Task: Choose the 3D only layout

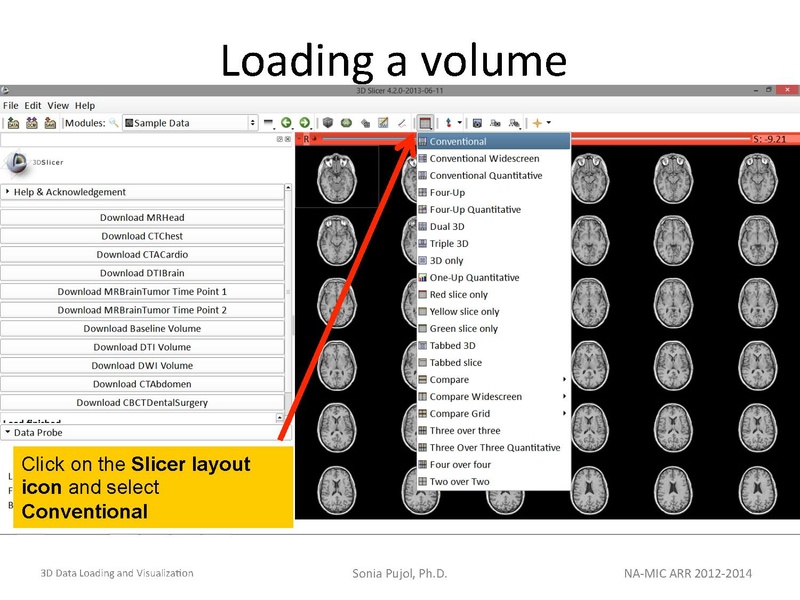Action: click(x=493, y=260)
